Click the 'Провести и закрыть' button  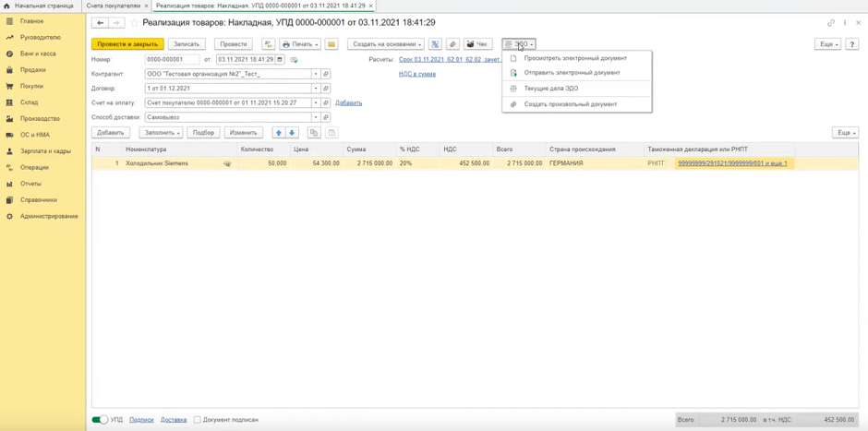tap(127, 44)
